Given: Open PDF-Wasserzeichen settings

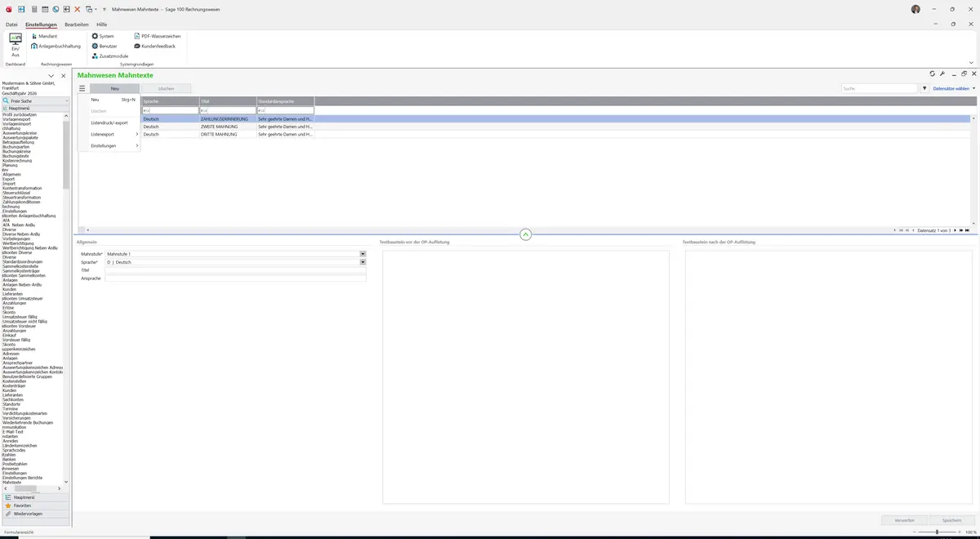Looking at the screenshot, I should click(157, 36).
